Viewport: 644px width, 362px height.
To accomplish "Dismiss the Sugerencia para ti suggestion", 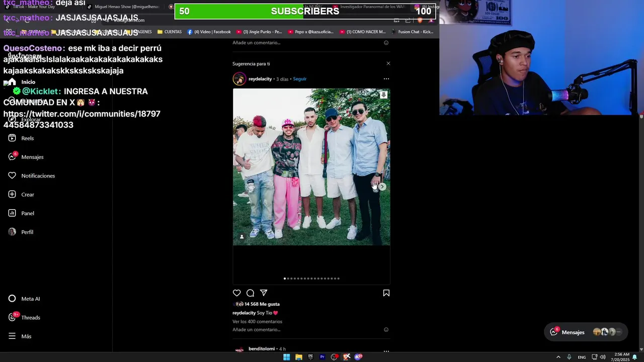I will click(388, 63).
